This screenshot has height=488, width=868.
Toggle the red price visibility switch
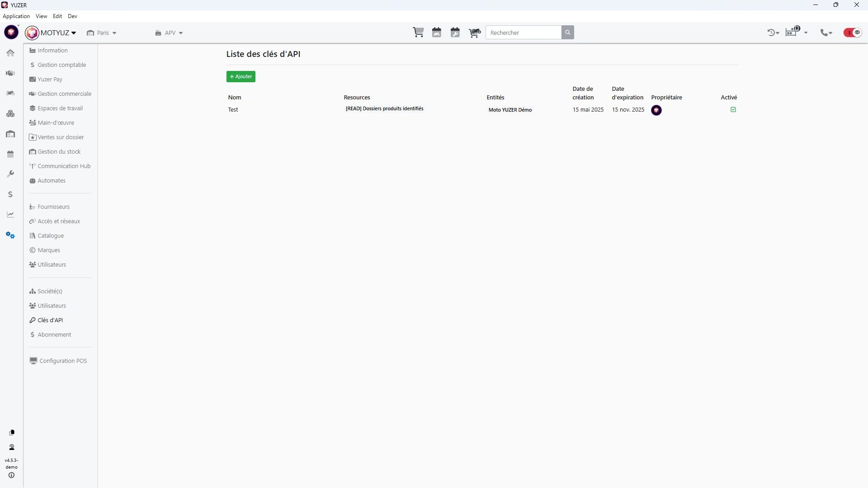click(x=853, y=33)
